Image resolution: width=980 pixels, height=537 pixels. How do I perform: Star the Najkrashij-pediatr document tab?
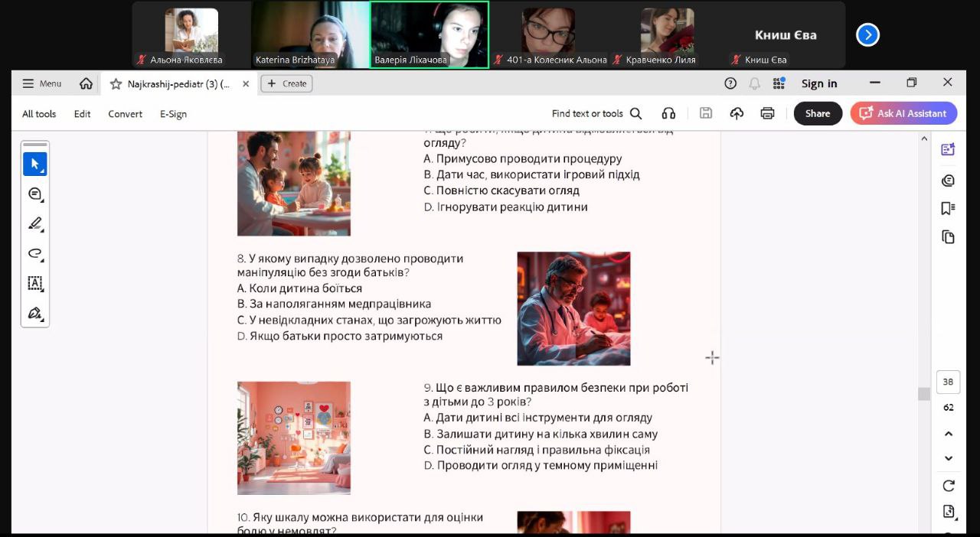pos(116,84)
